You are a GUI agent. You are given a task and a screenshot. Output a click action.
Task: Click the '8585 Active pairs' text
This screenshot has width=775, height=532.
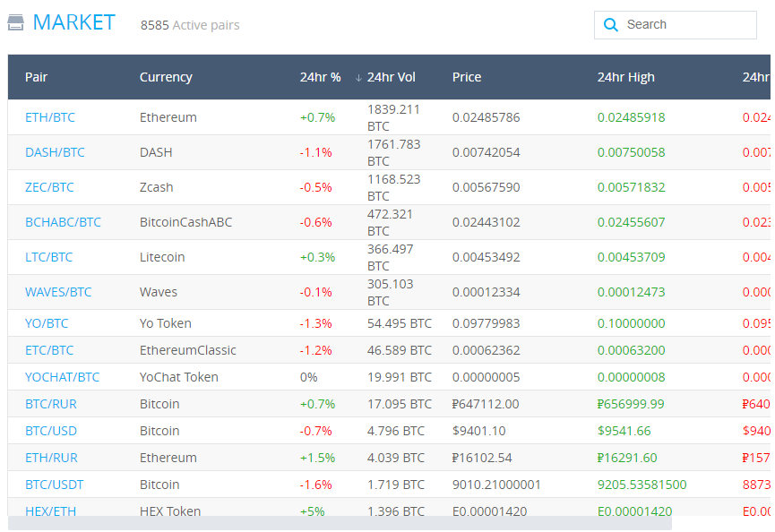click(190, 25)
